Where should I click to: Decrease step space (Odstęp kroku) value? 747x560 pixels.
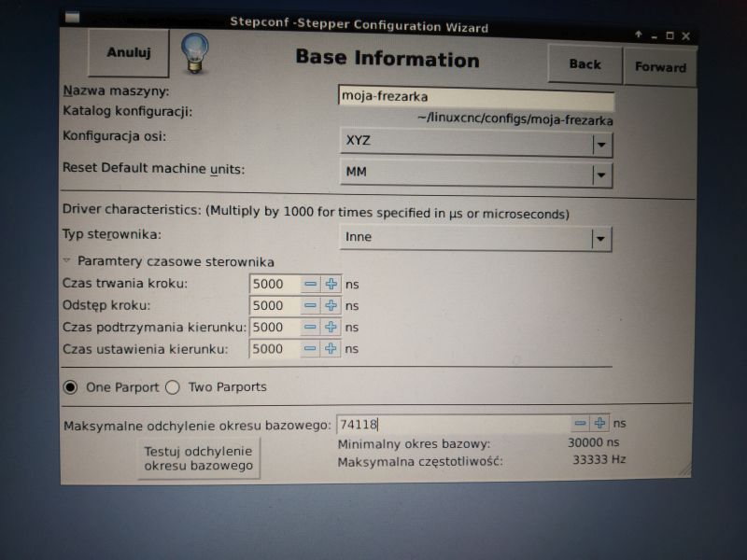(310, 305)
